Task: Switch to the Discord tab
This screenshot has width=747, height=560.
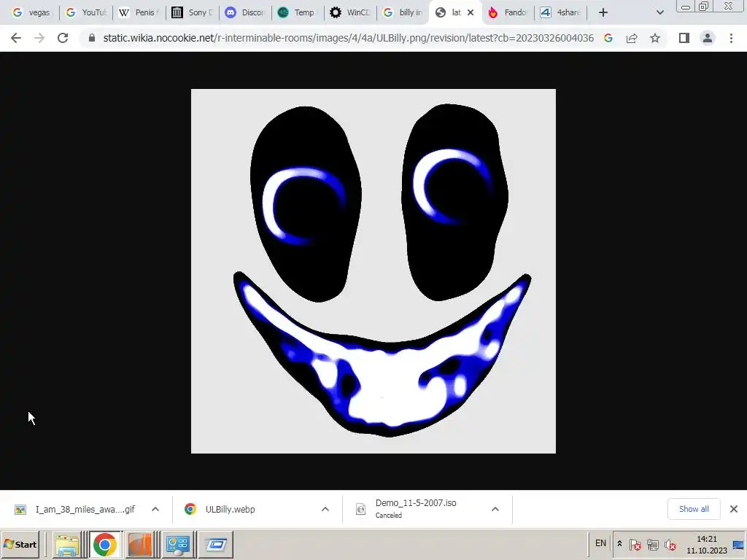Action: [x=245, y=12]
